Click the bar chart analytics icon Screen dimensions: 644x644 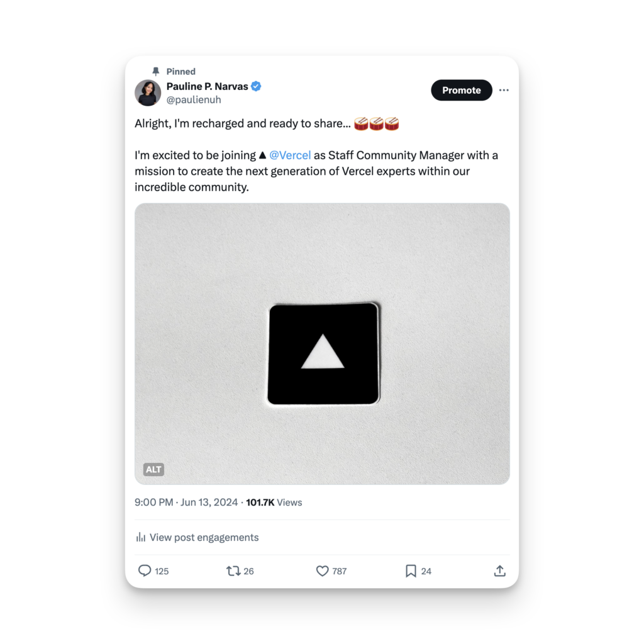(x=140, y=538)
